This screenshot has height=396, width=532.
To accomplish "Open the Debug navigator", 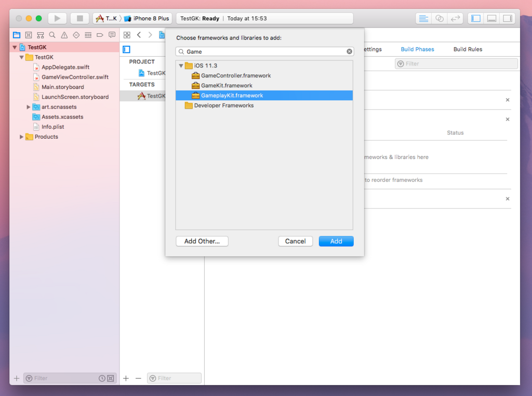I will click(x=88, y=35).
